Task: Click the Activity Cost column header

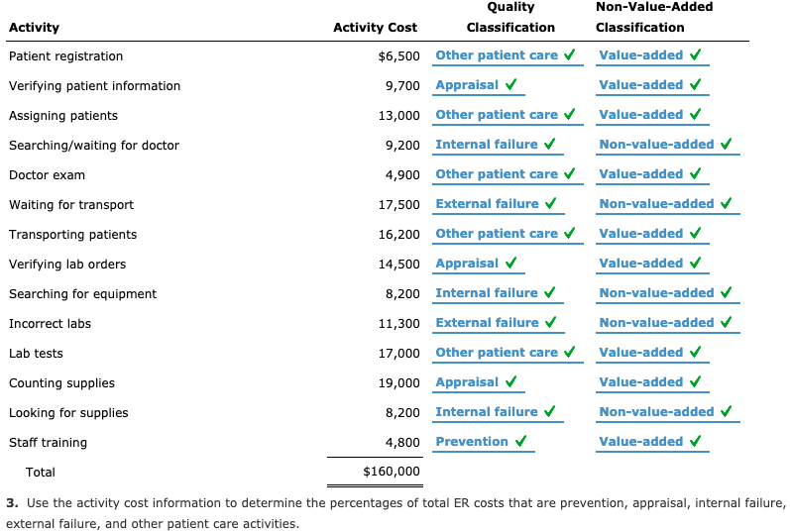Action: coord(376,27)
